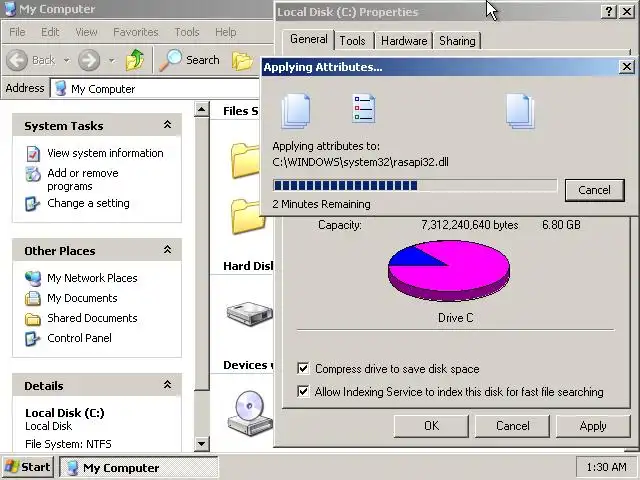Cancel the Applying Attributes operation

coord(595,190)
